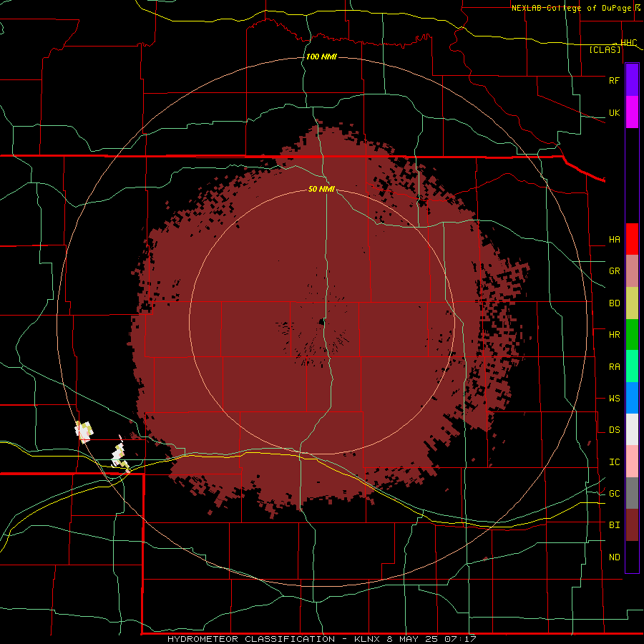Click the BI legend label
The width and height of the screenshot is (644, 644).
pos(614,525)
